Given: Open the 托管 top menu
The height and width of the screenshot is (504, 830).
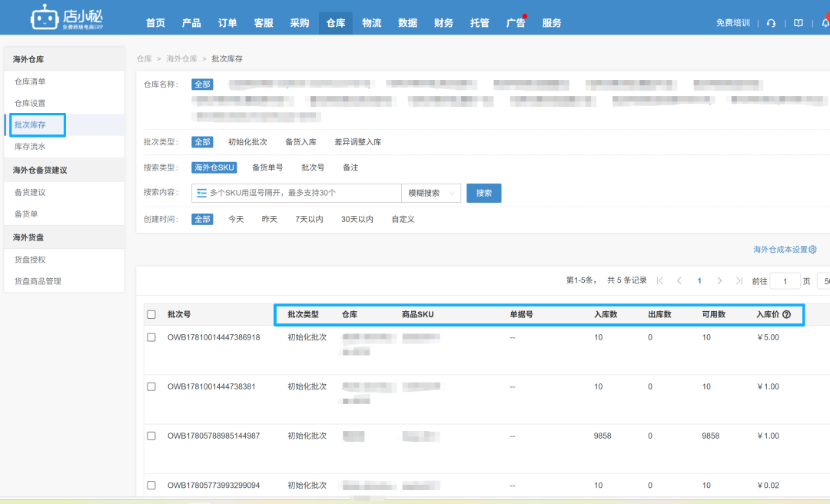Looking at the screenshot, I should point(480,23).
